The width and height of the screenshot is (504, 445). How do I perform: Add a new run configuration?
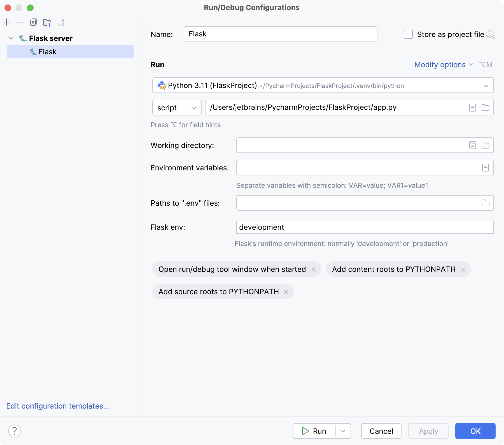point(6,22)
